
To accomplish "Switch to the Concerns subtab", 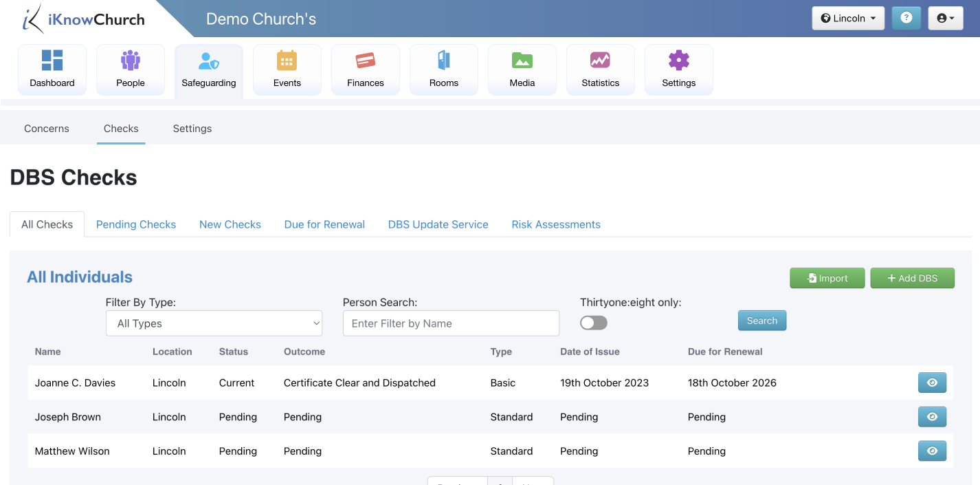I will [47, 129].
